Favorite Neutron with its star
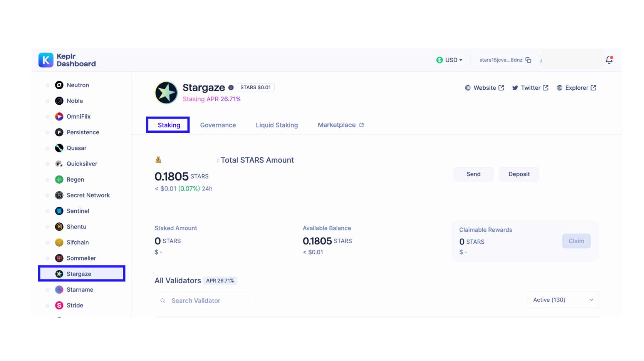 tap(47, 85)
